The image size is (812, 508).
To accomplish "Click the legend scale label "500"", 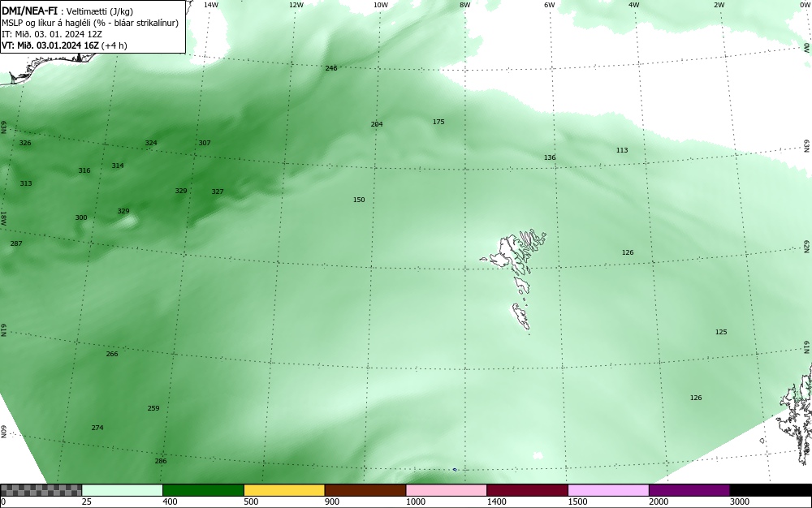I will pos(251,502).
